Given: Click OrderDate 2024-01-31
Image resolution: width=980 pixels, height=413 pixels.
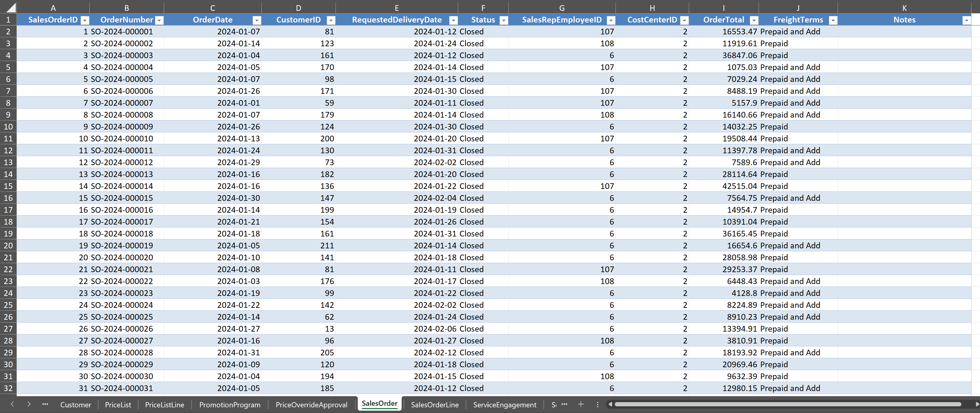Looking at the screenshot, I should [x=213, y=353].
